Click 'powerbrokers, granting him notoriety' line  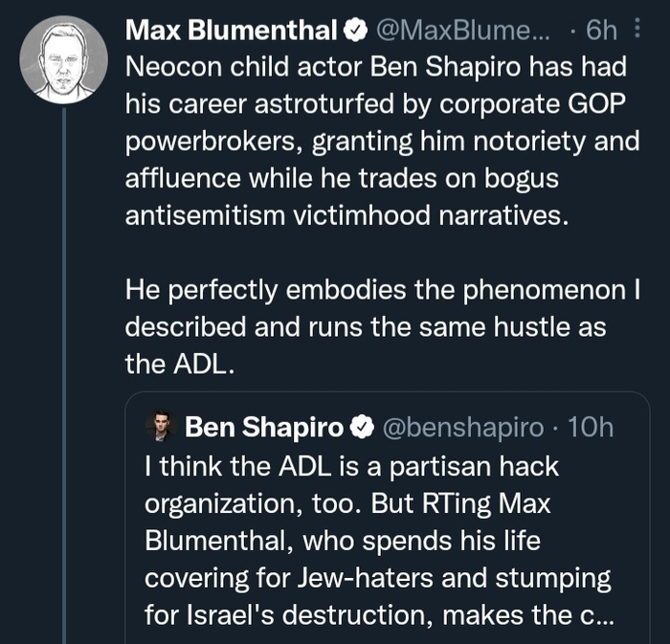tap(381, 142)
